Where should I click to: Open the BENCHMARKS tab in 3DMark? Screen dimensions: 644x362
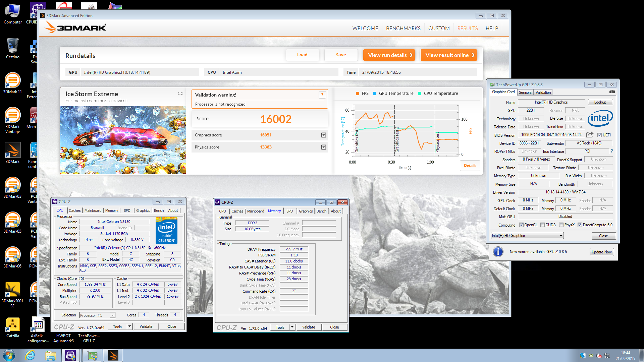pos(403,28)
